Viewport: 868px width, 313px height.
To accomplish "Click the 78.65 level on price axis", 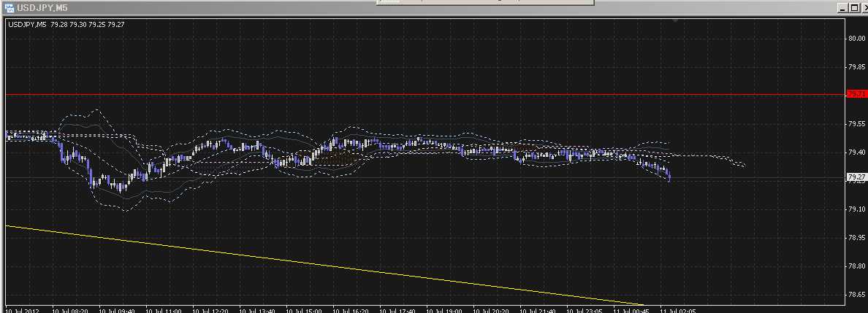I will [856, 295].
